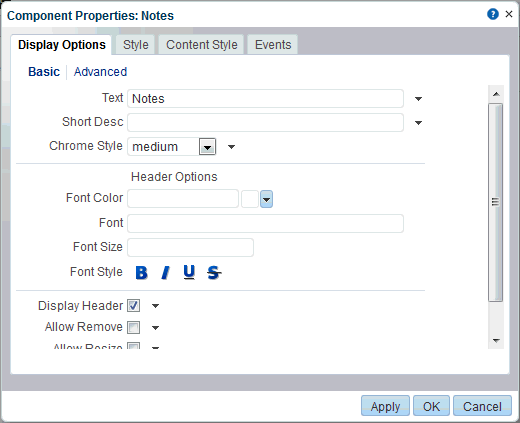This screenshot has height=423, width=520.
Task: Switch to the Content Style tab
Action: (x=202, y=45)
